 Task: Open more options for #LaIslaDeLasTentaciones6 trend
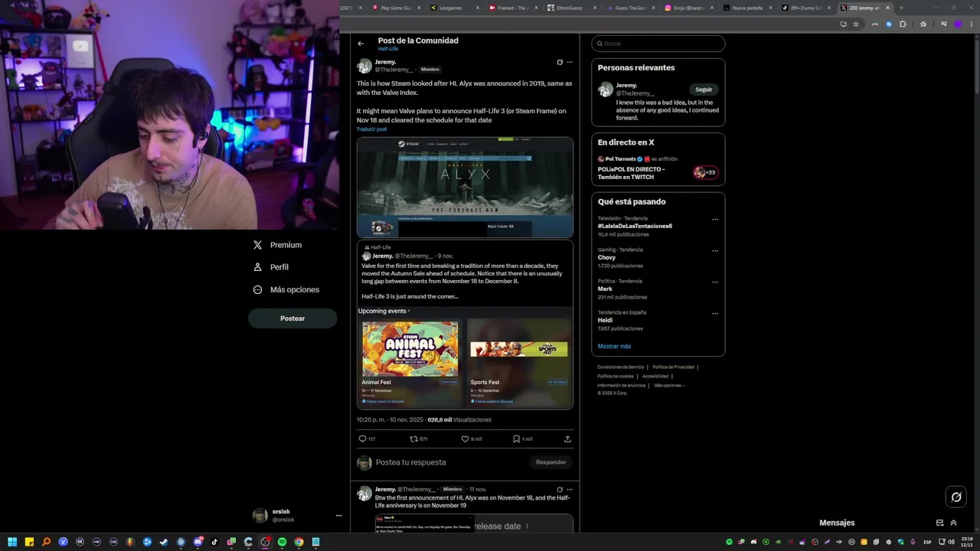point(715,220)
